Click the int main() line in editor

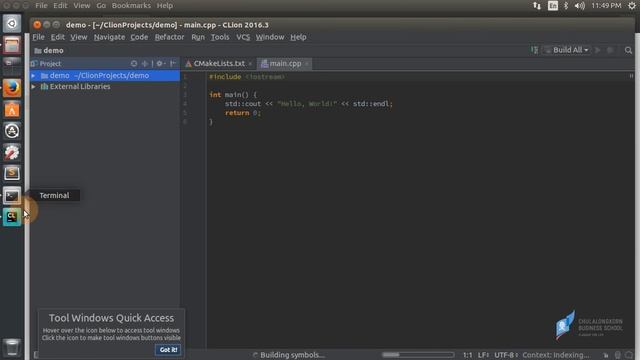(233, 95)
